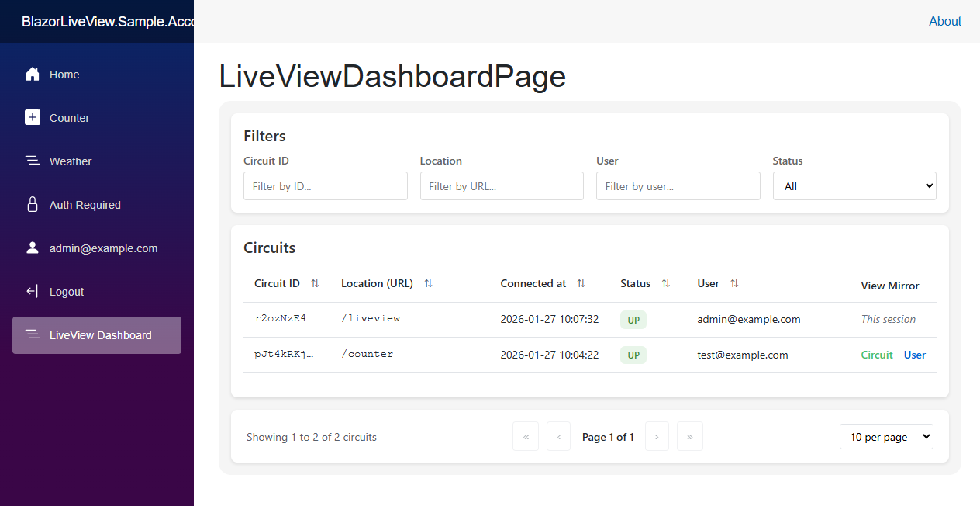Open the About page
This screenshot has width=980, height=506.
point(945,21)
